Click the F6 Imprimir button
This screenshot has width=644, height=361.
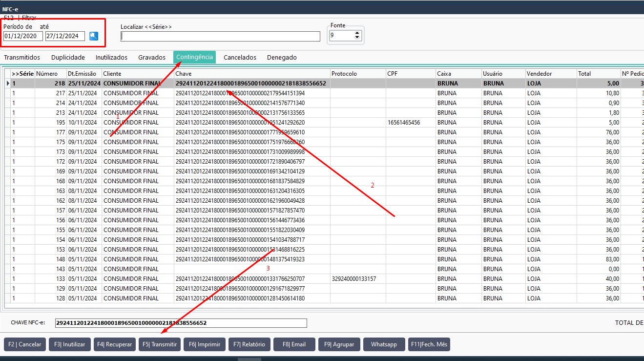[x=205, y=344]
